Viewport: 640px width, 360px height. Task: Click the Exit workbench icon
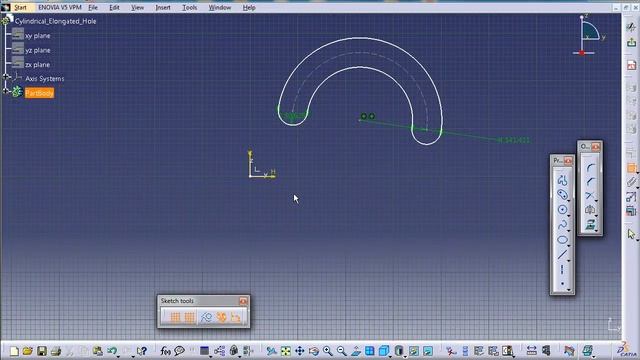[x=631, y=42]
